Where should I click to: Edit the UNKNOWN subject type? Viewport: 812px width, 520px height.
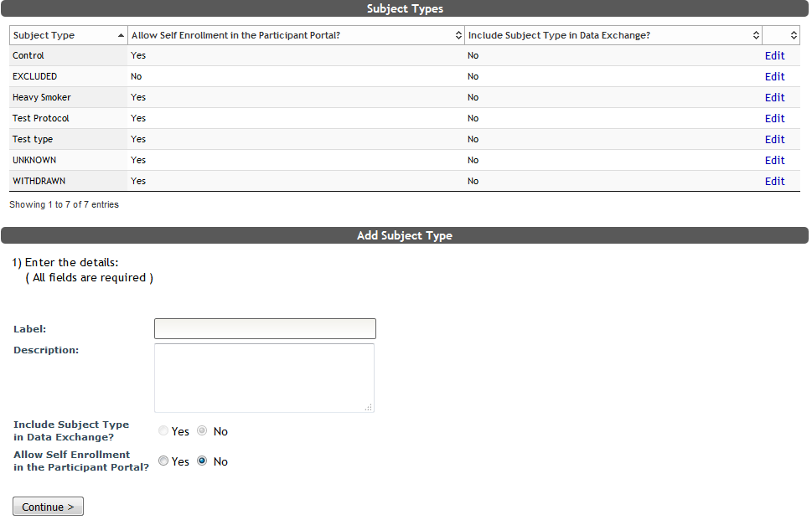coord(773,160)
